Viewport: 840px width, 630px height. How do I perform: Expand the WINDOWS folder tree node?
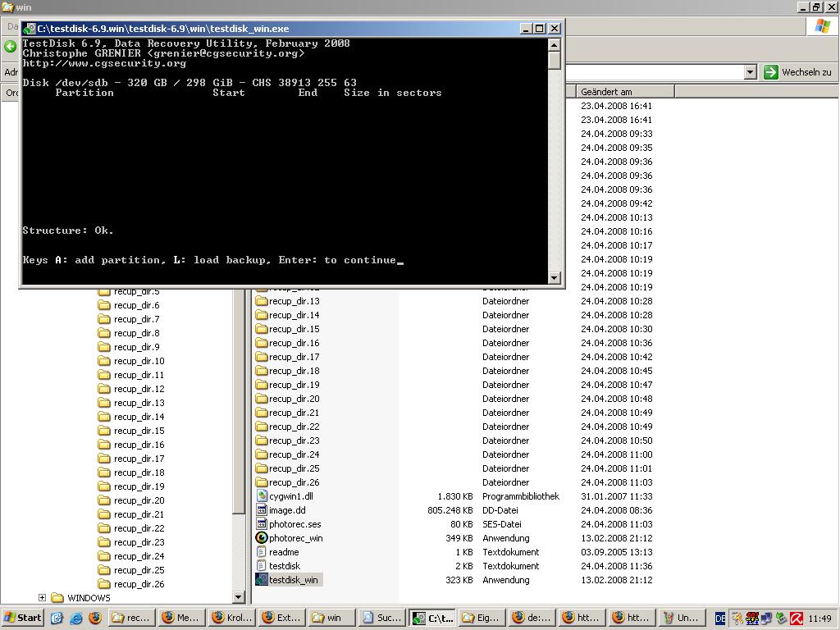42,597
